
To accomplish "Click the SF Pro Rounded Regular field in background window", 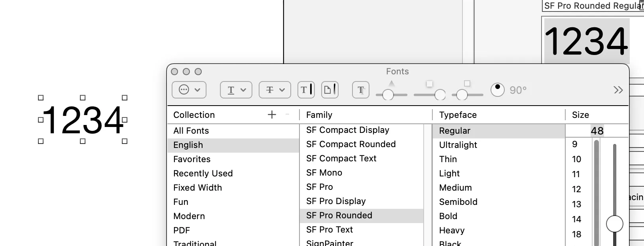I will point(593,6).
